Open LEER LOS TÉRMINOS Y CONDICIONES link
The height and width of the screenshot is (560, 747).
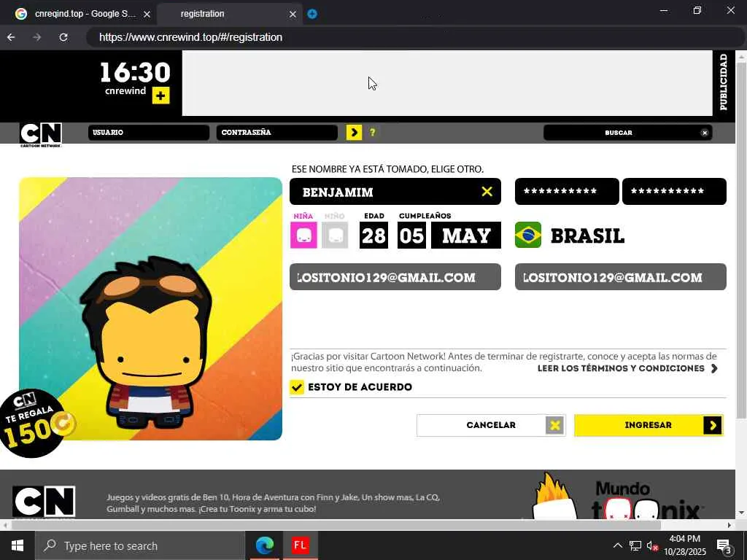[627, 368]
